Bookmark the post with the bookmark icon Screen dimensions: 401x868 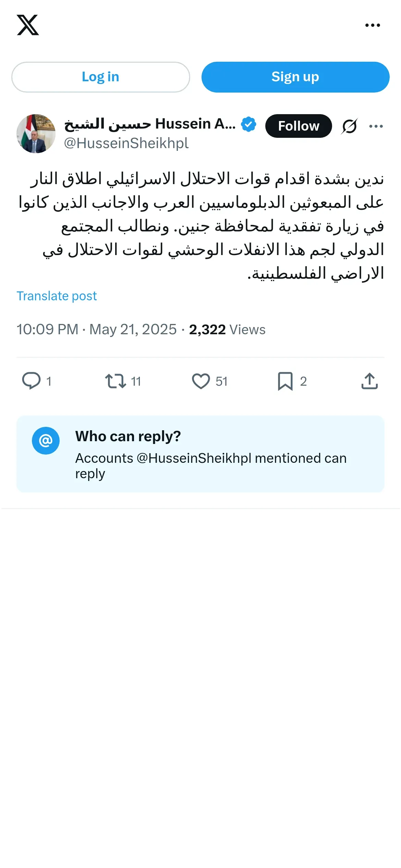pyautogui.click(x=285, y=381)
